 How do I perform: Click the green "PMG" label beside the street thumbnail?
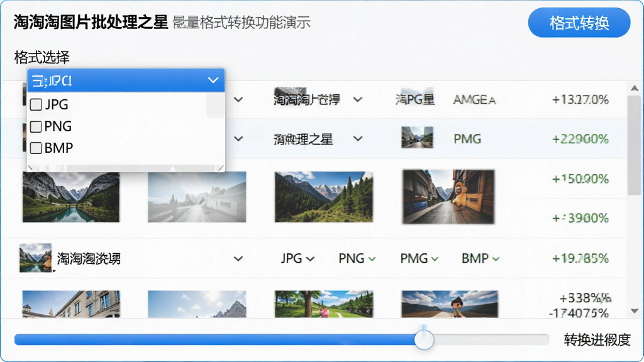coord(467,139)
